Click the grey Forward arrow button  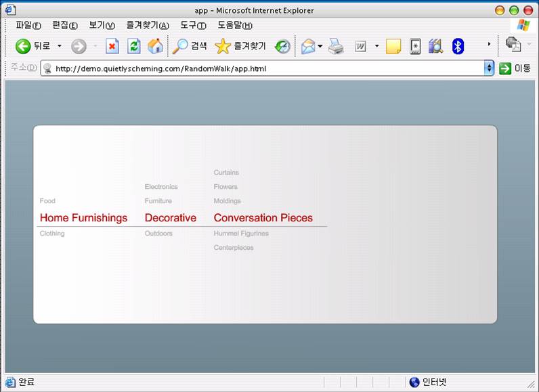pos(79,47)
